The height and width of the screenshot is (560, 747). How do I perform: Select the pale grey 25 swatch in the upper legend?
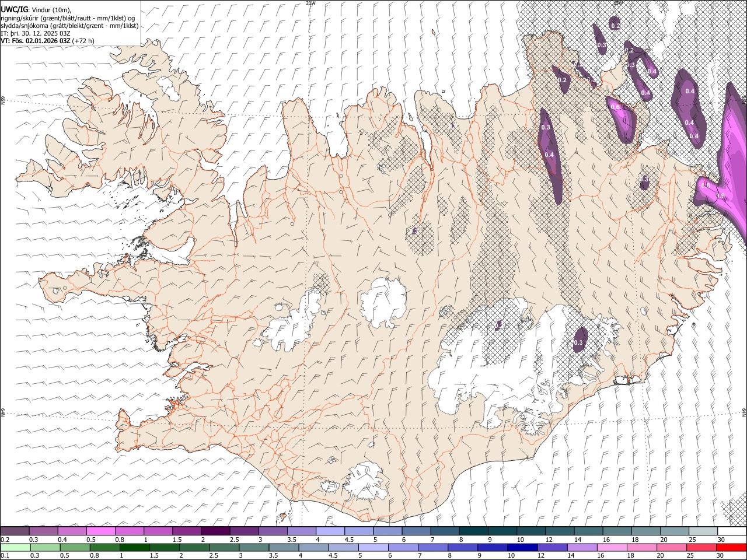click(x=704, y=531)
